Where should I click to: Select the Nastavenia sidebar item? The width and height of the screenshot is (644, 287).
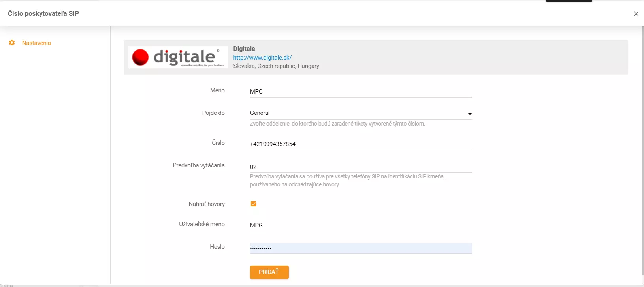36,43
